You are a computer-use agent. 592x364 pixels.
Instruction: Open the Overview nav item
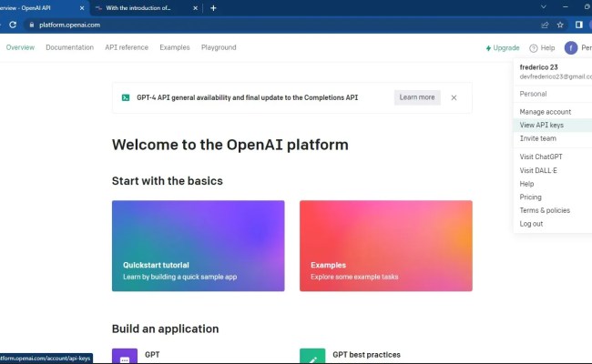pyautogui.click(x=20, y=47)
